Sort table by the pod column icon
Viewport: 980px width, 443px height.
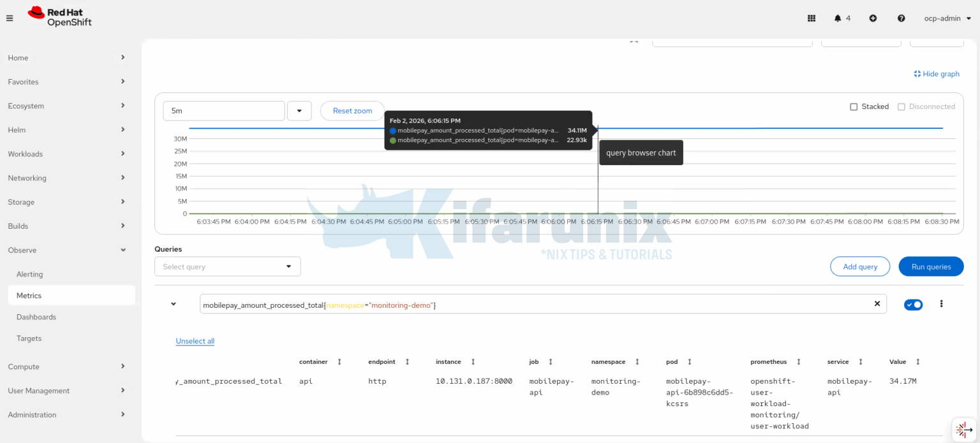click(690, 361)
